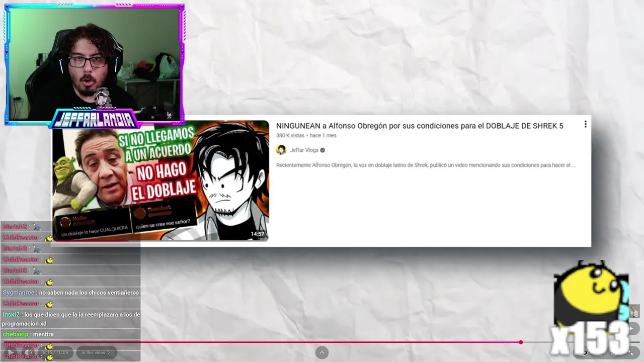This screenshot has height=362, width=644.
Task: Click the video description starting 'Recientemente Alfonso Obregón'
Action: tap(426, 165)
